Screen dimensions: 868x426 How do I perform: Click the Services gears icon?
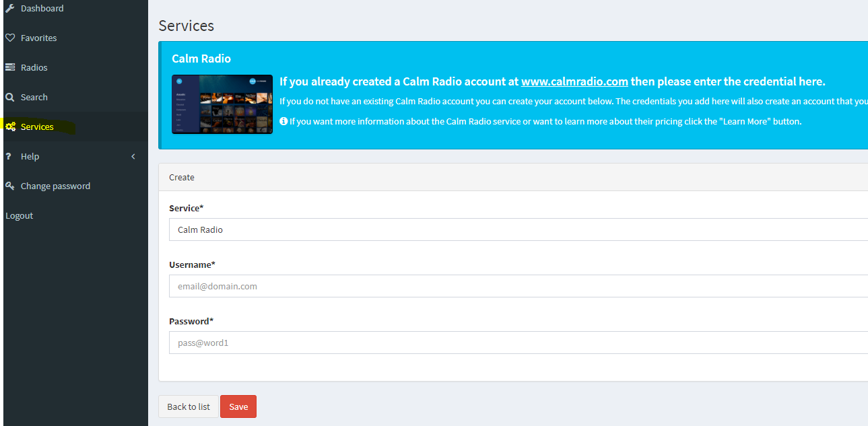(10, 127)
